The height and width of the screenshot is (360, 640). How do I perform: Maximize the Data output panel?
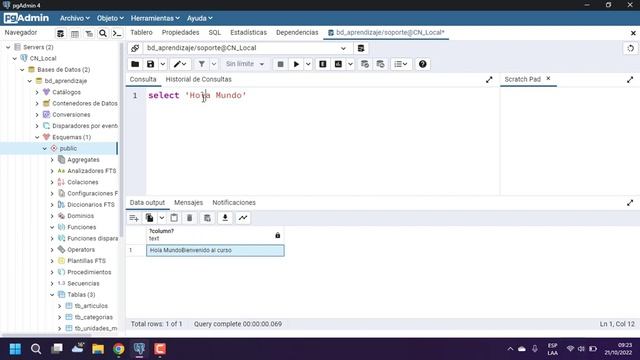(630, 202)
